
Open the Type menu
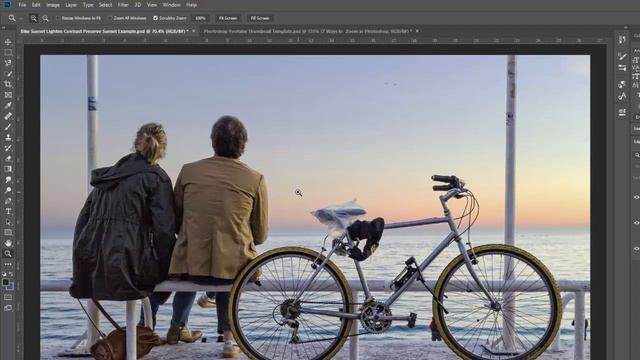[x=88, y=5]
